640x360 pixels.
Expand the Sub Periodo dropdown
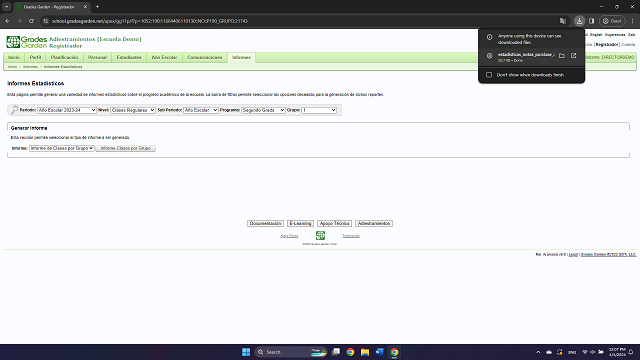[x=200, y=110]
